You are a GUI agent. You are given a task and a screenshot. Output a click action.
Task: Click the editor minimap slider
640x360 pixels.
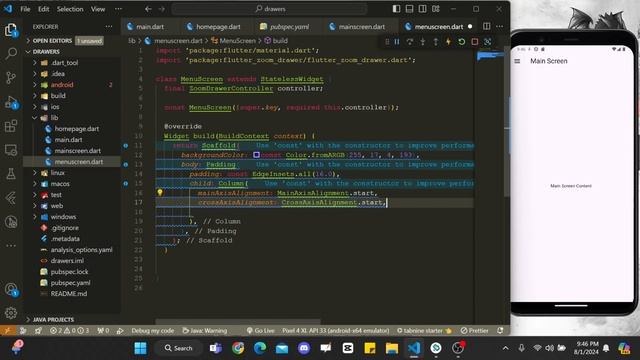[490, 56]
